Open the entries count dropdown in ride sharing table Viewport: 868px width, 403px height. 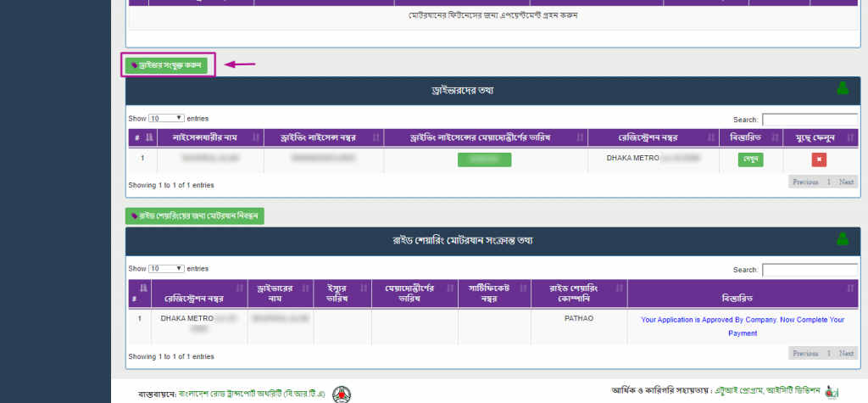tap(167, 268)
